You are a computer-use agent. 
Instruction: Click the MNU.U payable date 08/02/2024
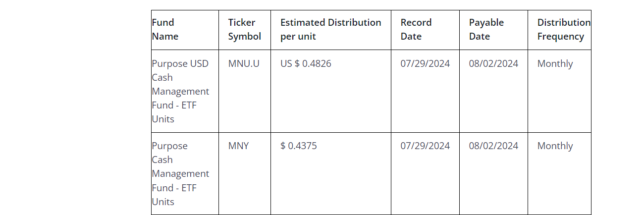(493, 64)
